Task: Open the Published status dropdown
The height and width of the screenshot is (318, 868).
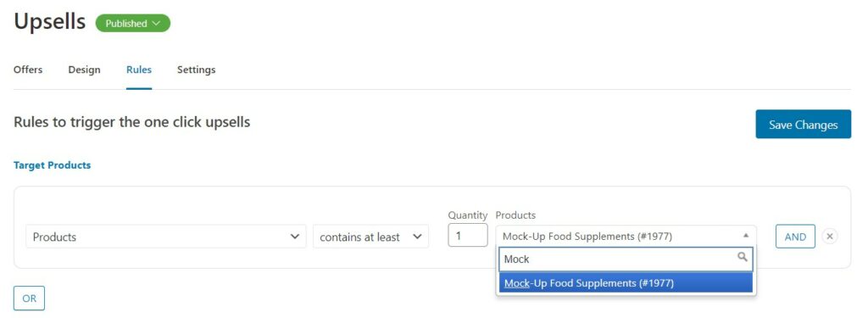Action: pyautogui.click(x=133, y=23)
